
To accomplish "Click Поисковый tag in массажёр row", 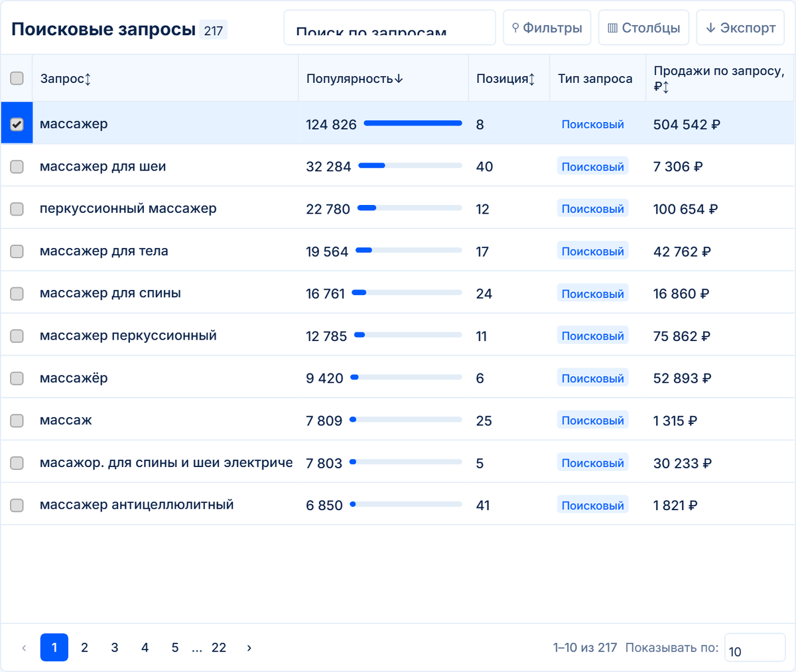I will 592,378.
